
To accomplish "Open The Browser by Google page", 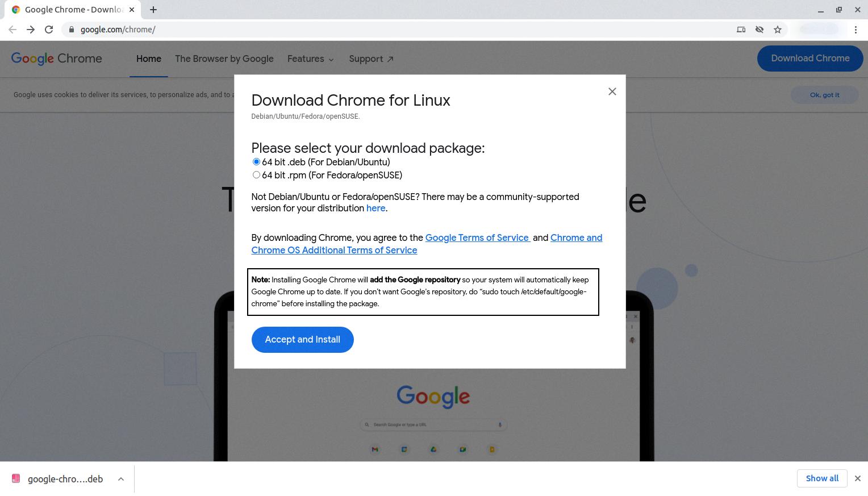I will click(224, 59).
